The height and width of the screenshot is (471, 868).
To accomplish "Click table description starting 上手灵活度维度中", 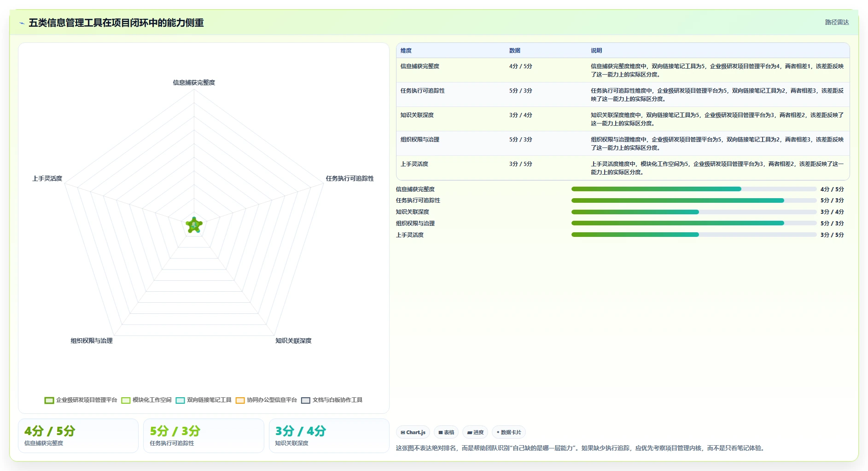I will pos(717,168).
